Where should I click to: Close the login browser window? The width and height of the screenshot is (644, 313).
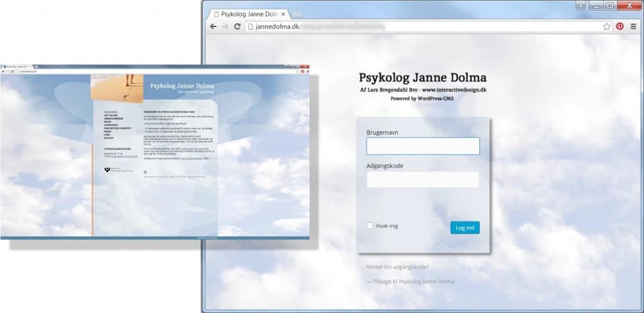pos(629,5)
